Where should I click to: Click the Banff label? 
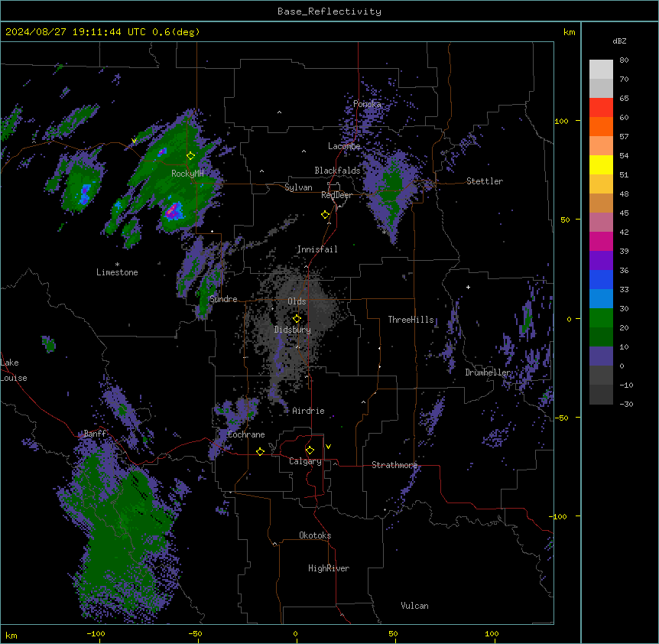pos(95,434)
